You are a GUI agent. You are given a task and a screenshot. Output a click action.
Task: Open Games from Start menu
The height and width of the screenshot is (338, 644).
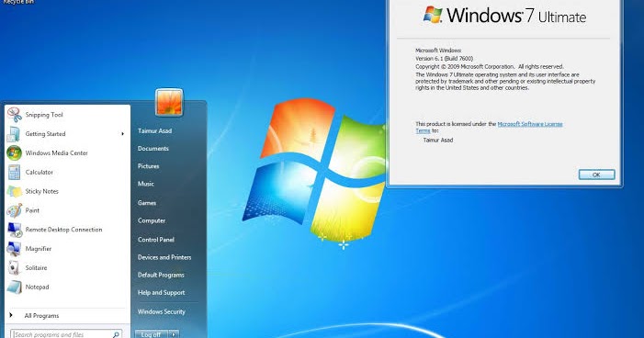coord(147,202)
